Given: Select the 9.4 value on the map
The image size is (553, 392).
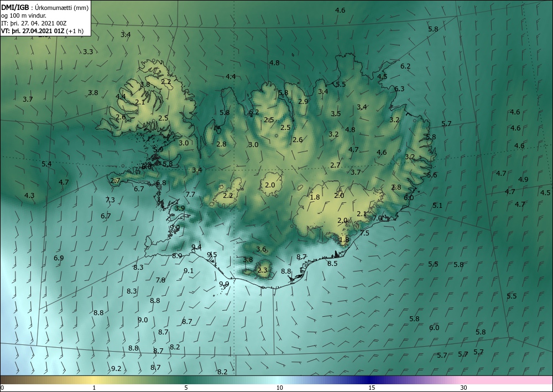Looking at the screenshot, I should (x=196, y=247).
